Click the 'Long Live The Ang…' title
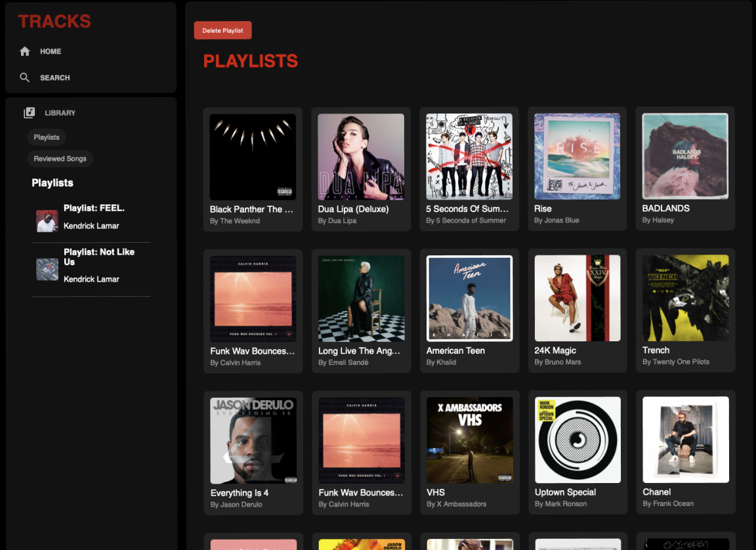This screenshot has width=756, height=550. click(359, 351)
